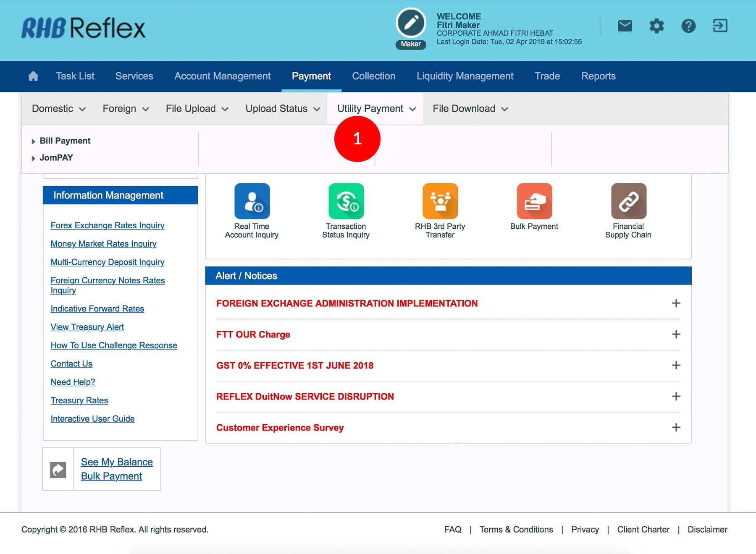Expand Customer Experience Survey notice
The width and height of the screenshot is (756, 554).
coord(675,428)
